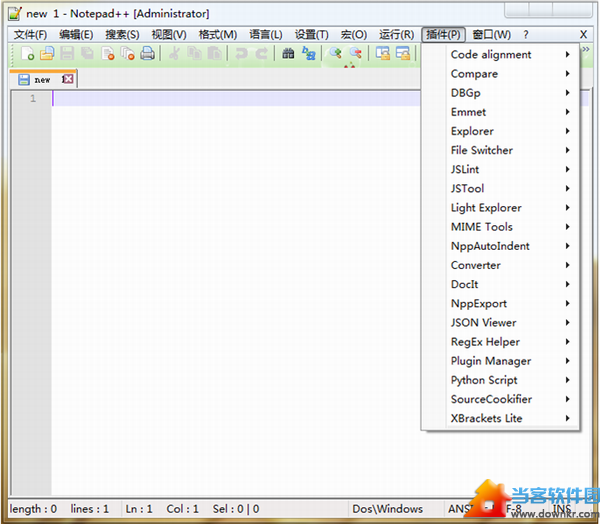Click the Undo arrow icon
Screen dimensions: 600x524
pyautogui.click(x=241, y=54)
